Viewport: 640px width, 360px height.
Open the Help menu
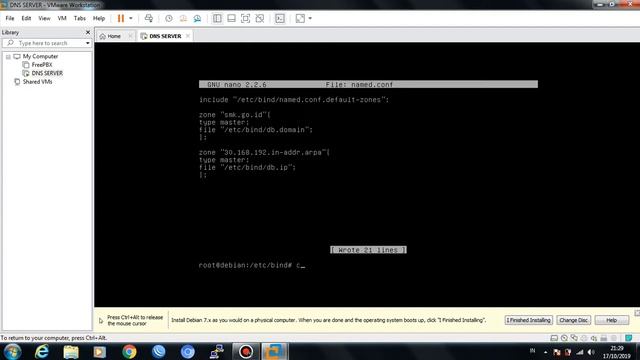tap(99, 18)
